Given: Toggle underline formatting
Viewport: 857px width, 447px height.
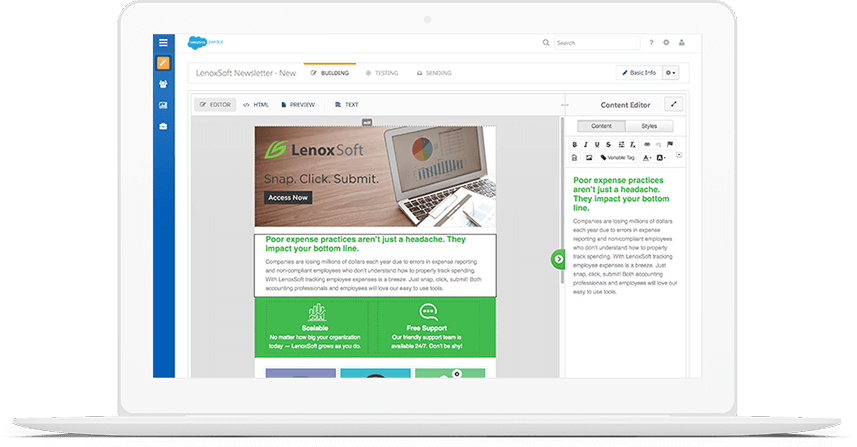Looking at the screenshot, I should pos(597,145).
